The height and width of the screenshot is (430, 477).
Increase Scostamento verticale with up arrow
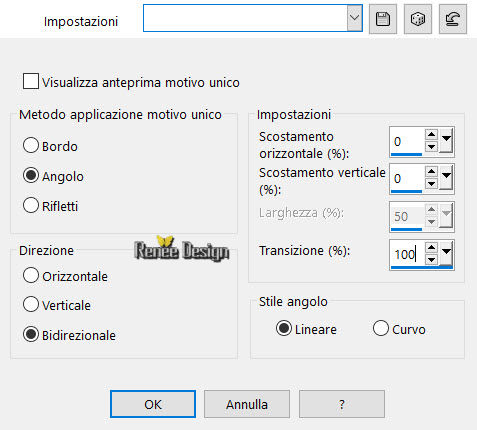tap(431, 172)
